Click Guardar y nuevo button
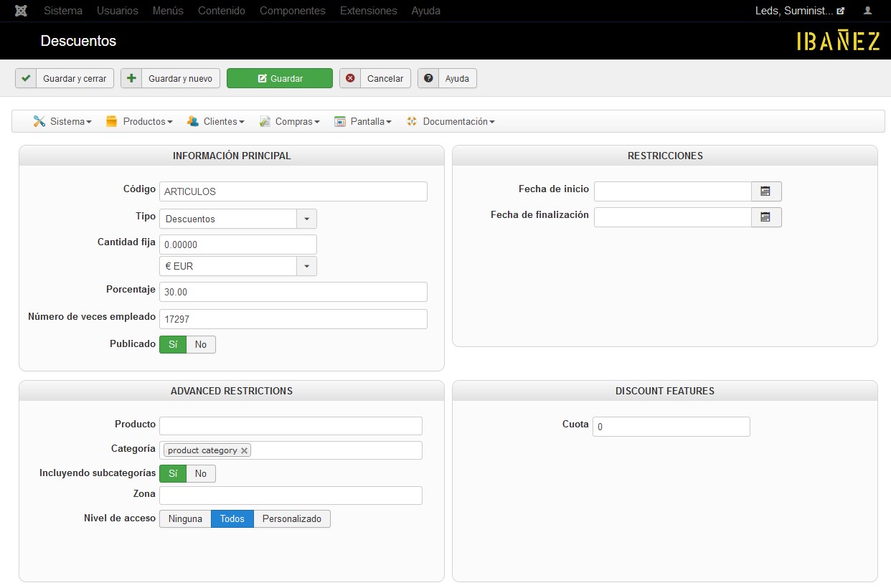The height and width of the screenshot is (588, 891). tap(170, 78)
